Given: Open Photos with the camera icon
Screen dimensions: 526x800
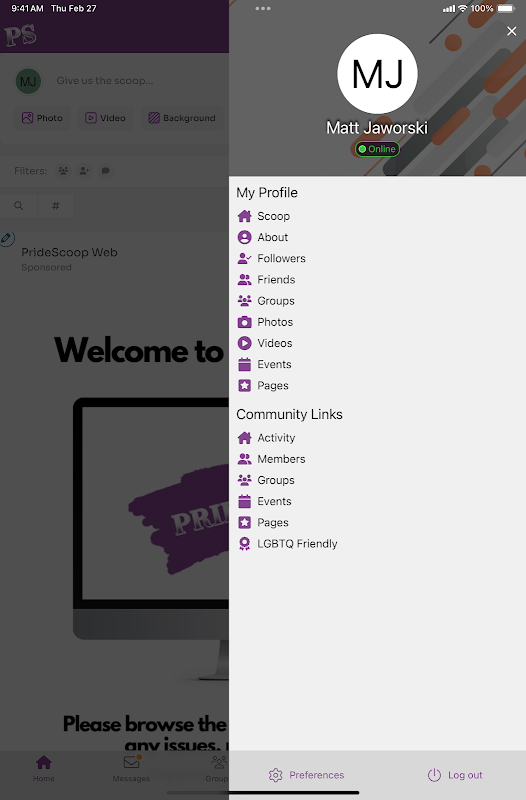Looking at the screenshot, I should (x=265, y=322).
